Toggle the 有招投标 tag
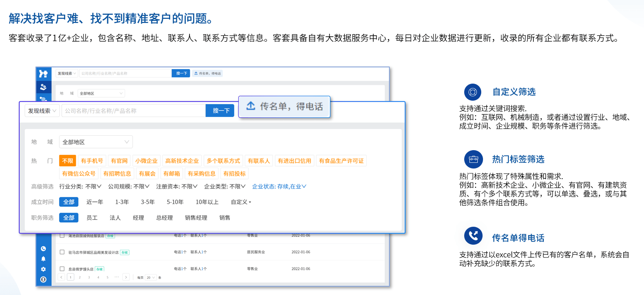 pos(234,173)
